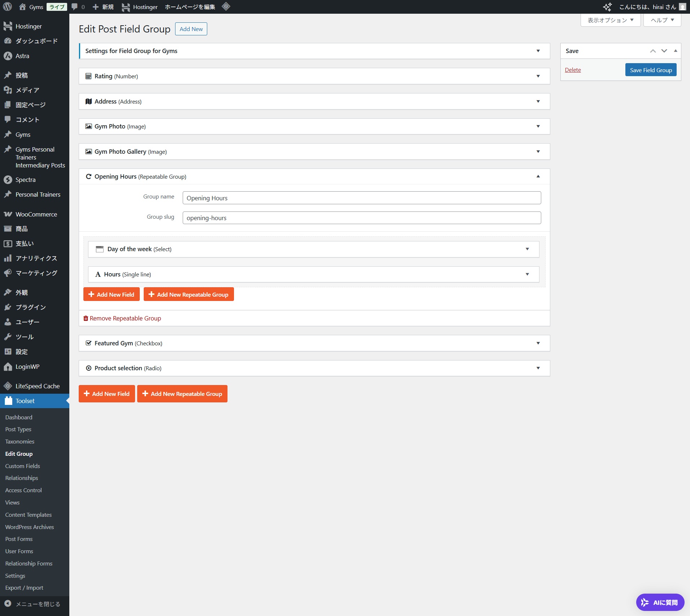
Task: Expand the Product selection (Radio) field
Action: click(538, 368)
